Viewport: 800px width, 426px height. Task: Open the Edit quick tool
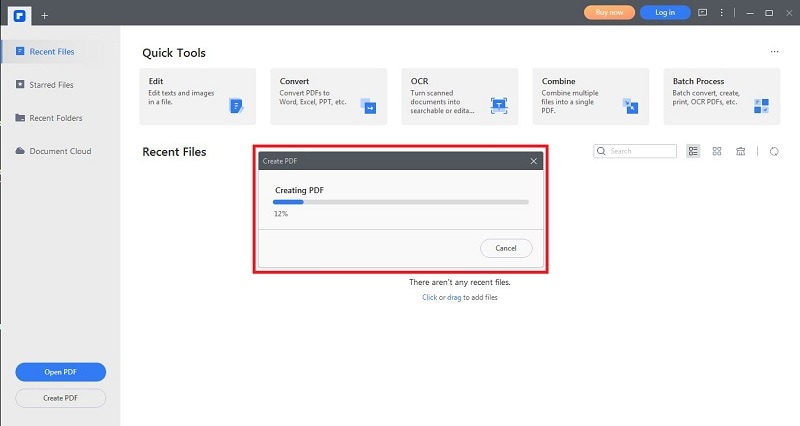(x=197, y=96)
